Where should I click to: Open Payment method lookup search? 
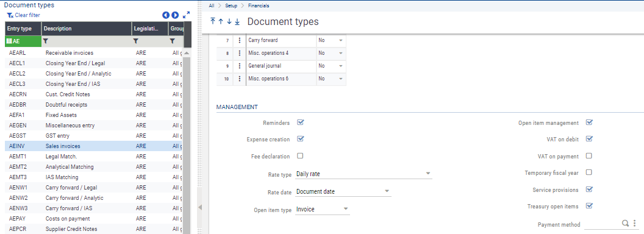(x=625, y=223)
